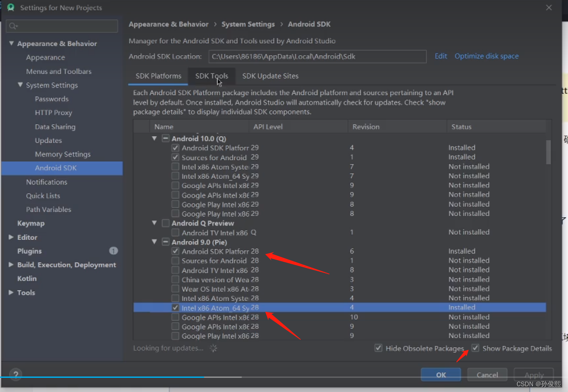This screenshot has height=392, width=568.
Task: Uncheck Android SDK Platform 28 checkbox
Action: pos(175,251)
